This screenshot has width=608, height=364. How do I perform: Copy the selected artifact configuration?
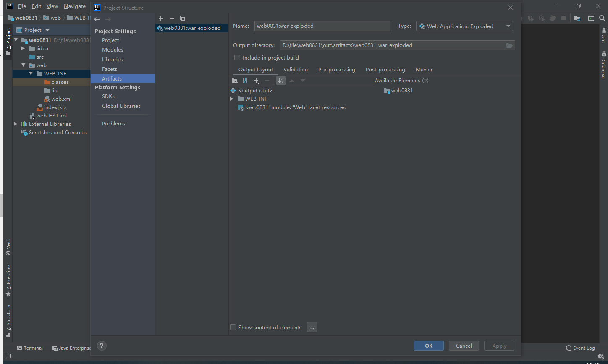pyautogui.click(x=183, y=18)
